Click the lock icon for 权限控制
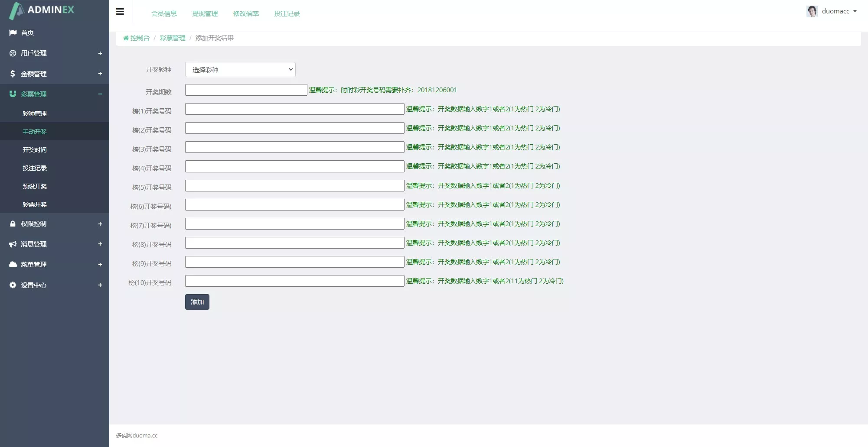 13,224
